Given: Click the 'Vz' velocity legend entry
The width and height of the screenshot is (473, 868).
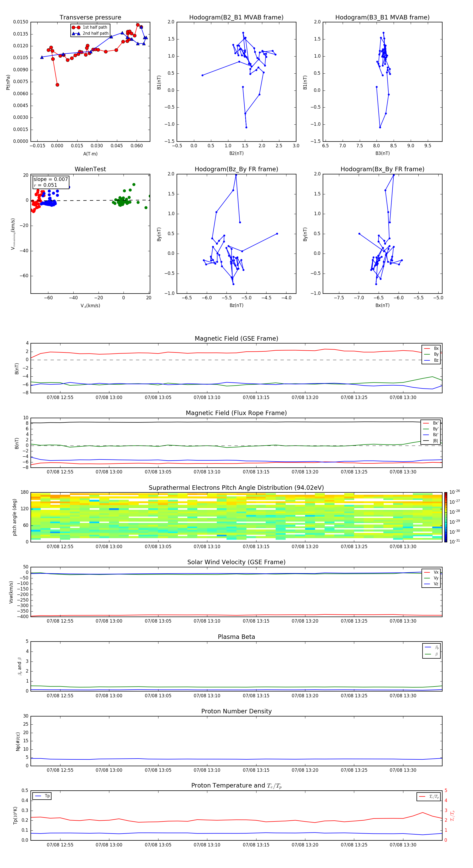Looking at the screenshot, I should pyautogui.click(x=431, y=584).
